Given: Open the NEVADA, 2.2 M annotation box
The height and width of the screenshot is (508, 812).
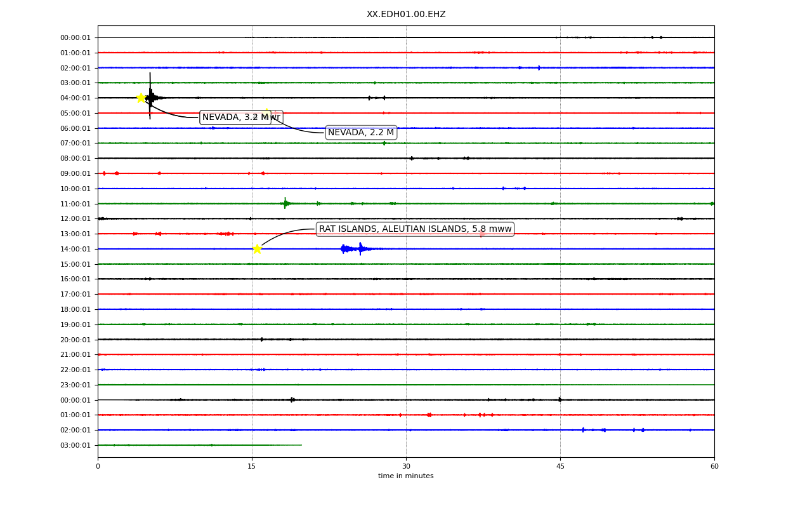Looking at the screenshot, I should (361, 132).
